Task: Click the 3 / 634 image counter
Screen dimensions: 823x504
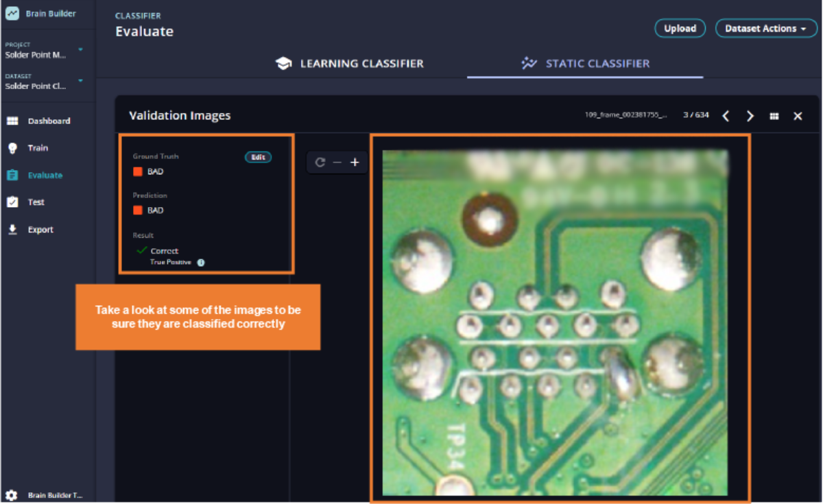Action: [x=696, y=115]
